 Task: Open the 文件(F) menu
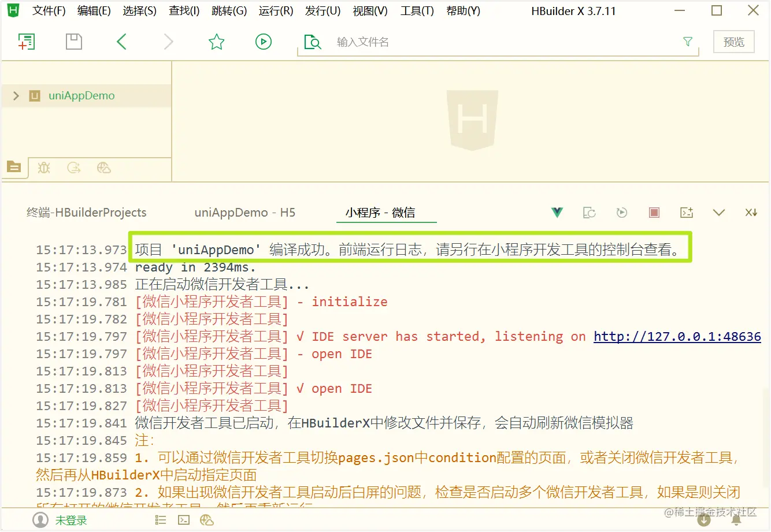[49, 11]
